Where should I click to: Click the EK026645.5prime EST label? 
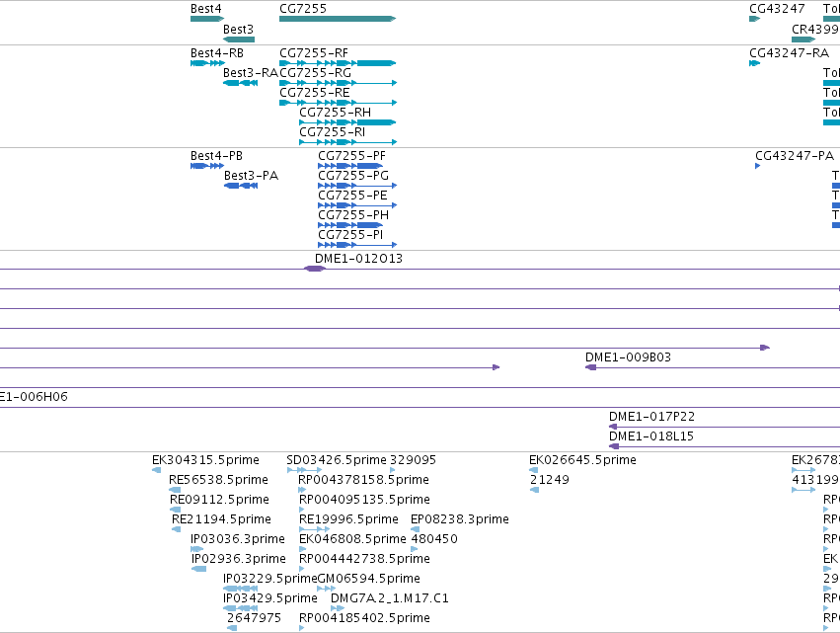click(x=582, y=460)
